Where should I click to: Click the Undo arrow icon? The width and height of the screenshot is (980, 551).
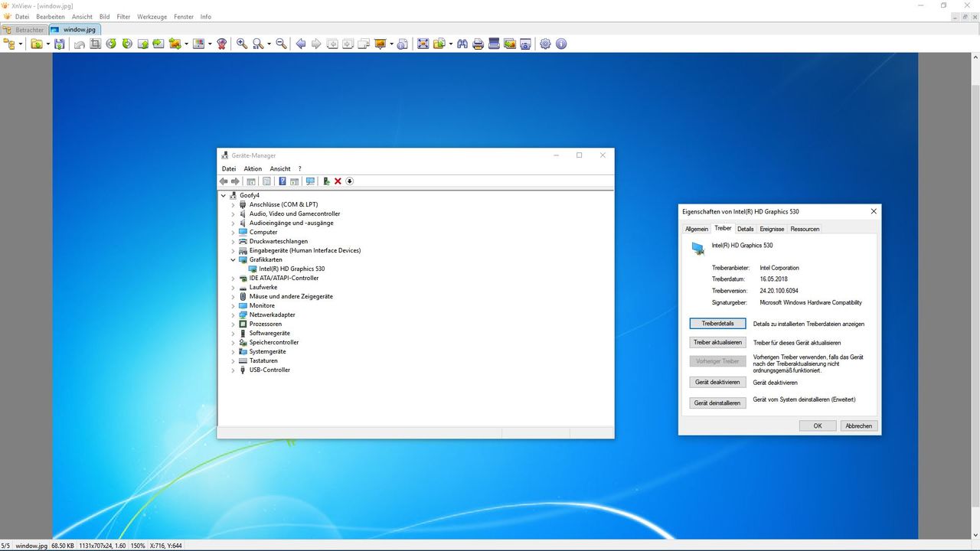[x=80, y=44]
